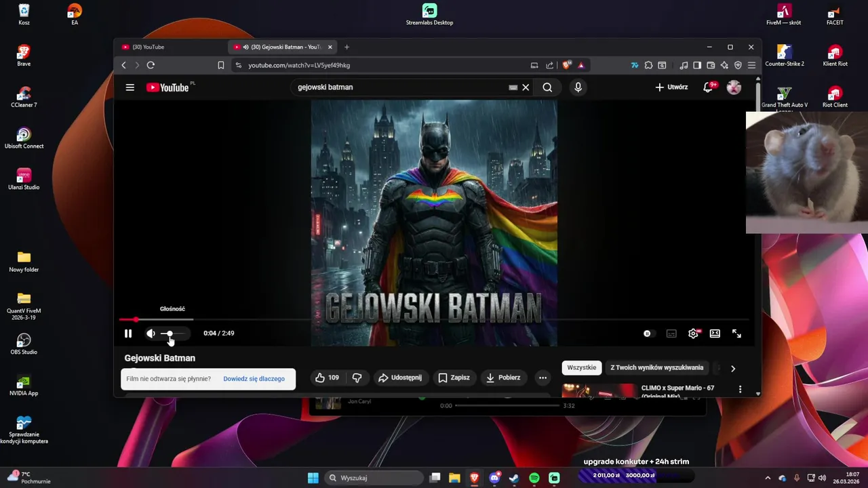Image resolution: width=868 pixels, height=488 pixels.
Task: Like the video with 109 likes
Action: point(328,378)
